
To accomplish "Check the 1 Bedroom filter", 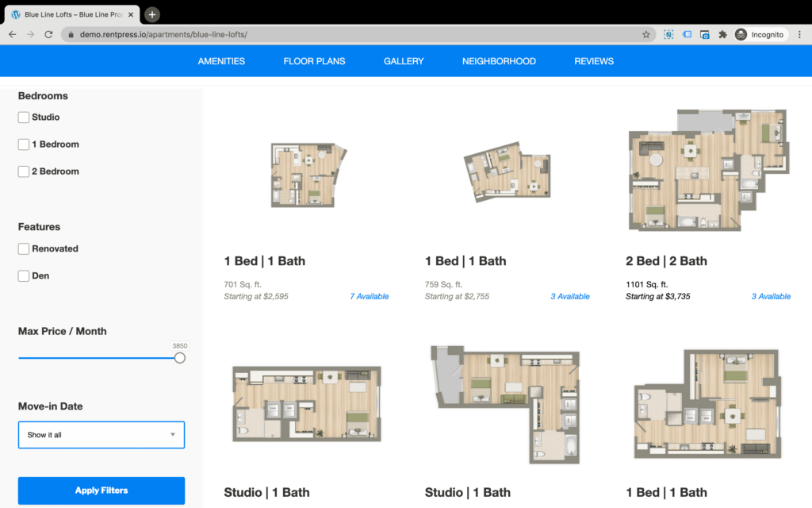I will [23, 144].
